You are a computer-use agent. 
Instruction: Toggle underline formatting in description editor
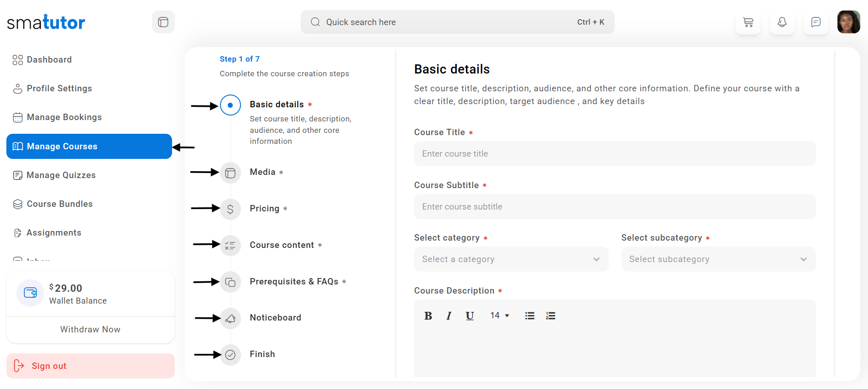(x=470, y=316)
